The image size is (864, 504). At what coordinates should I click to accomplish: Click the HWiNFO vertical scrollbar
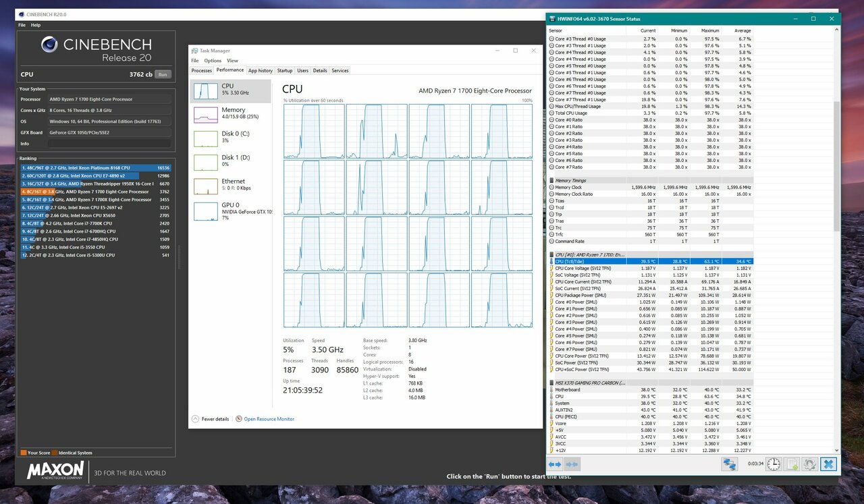click(837, 166)
